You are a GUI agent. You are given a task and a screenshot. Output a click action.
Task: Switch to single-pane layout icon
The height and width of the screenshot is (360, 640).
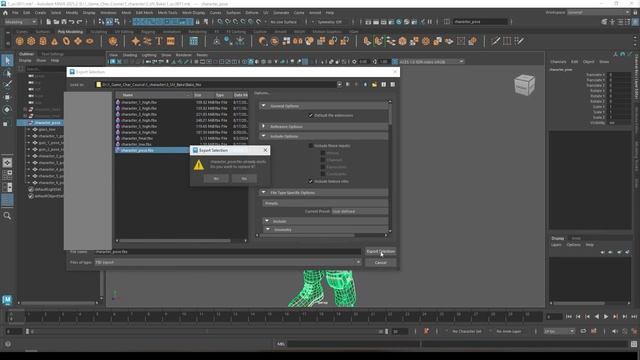pos(7,162)
